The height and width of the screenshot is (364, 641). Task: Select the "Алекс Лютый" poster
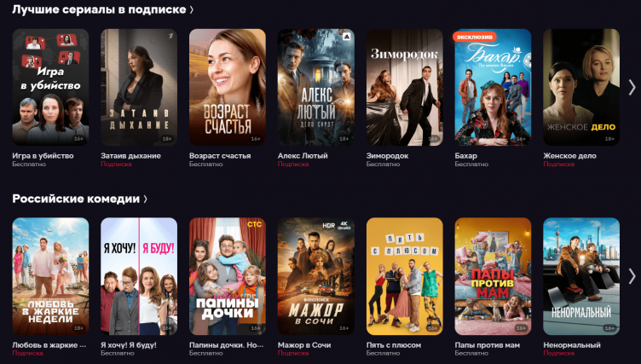tap(316, 87)
